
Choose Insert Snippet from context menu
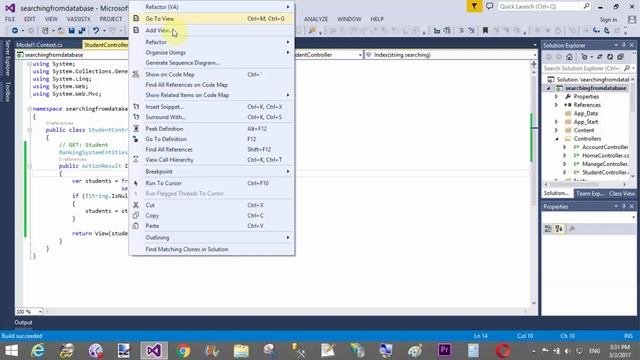click(212, 107)
